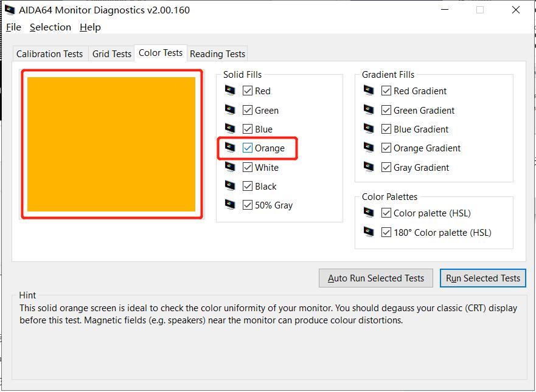Click the Green solid fill monitor icon
The height and width of the screenshot is (392, 536).
230,110
